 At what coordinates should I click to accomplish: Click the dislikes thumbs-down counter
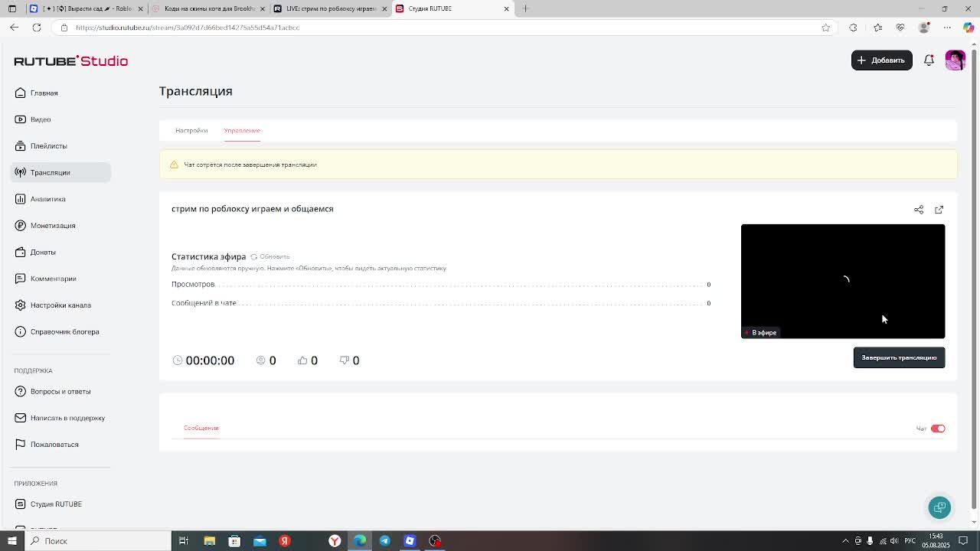[x=349, y=360]
